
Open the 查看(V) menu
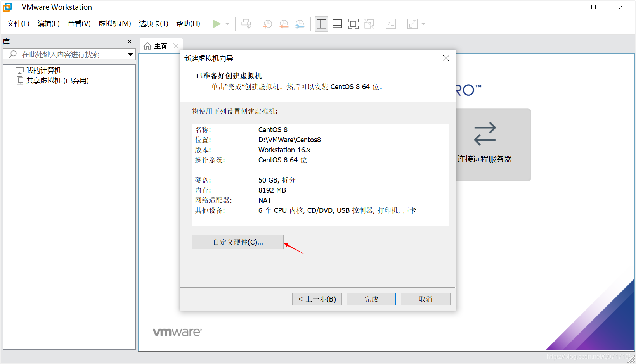coord(79,24)
